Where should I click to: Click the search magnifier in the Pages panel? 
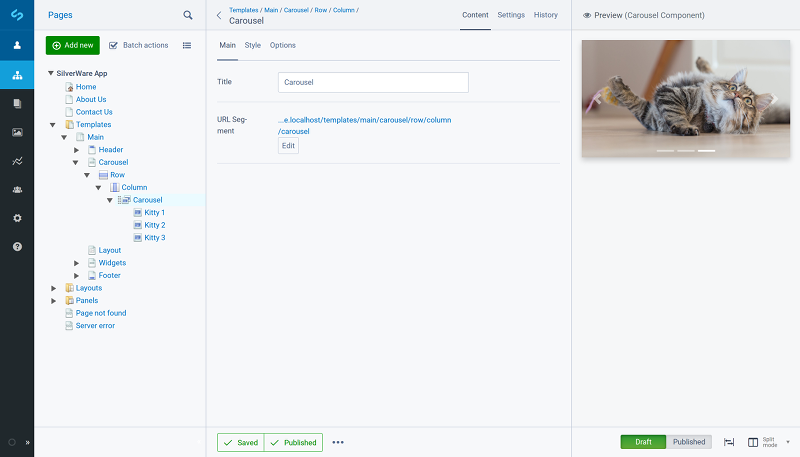coord(188,15)
